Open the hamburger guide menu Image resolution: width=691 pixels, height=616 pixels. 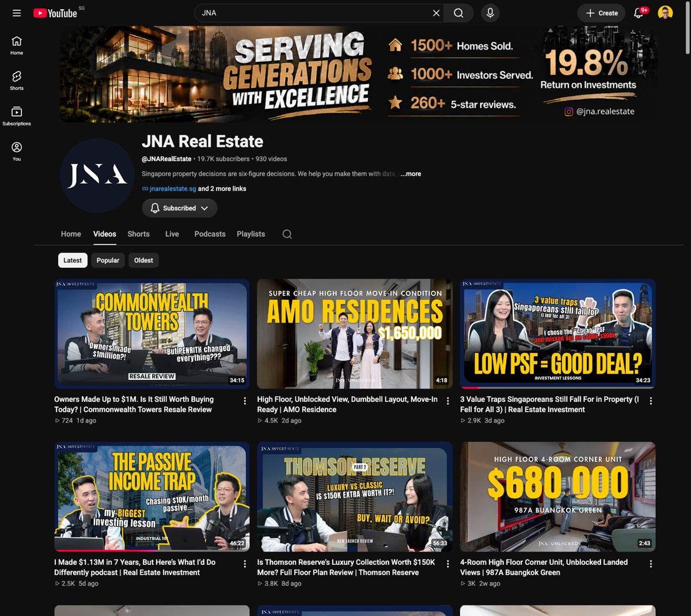(17, 13)
